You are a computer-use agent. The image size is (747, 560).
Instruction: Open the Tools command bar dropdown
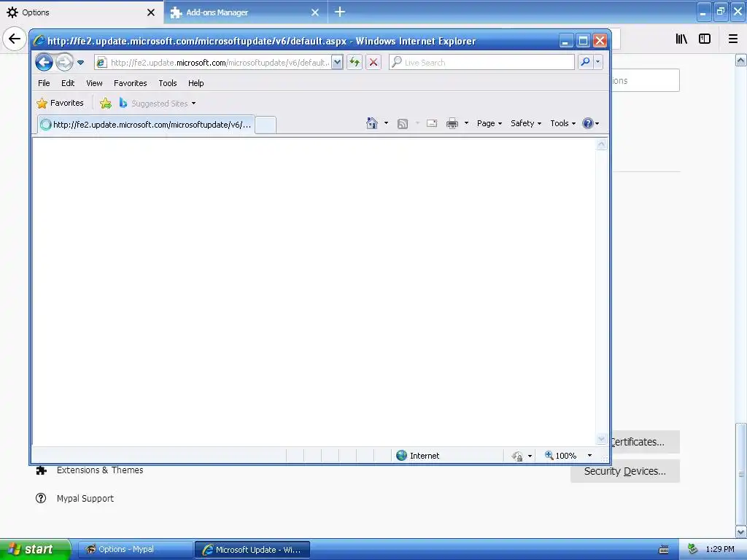click(562, 123)
